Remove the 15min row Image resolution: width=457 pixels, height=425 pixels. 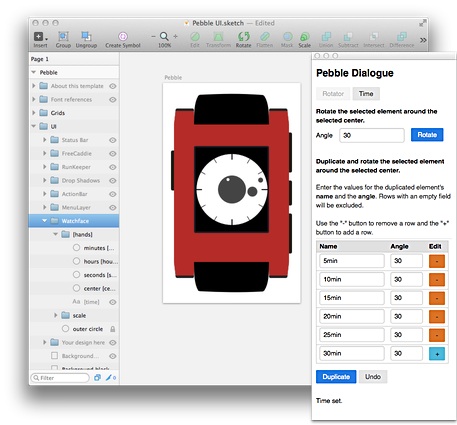click(x=437, y=298)
